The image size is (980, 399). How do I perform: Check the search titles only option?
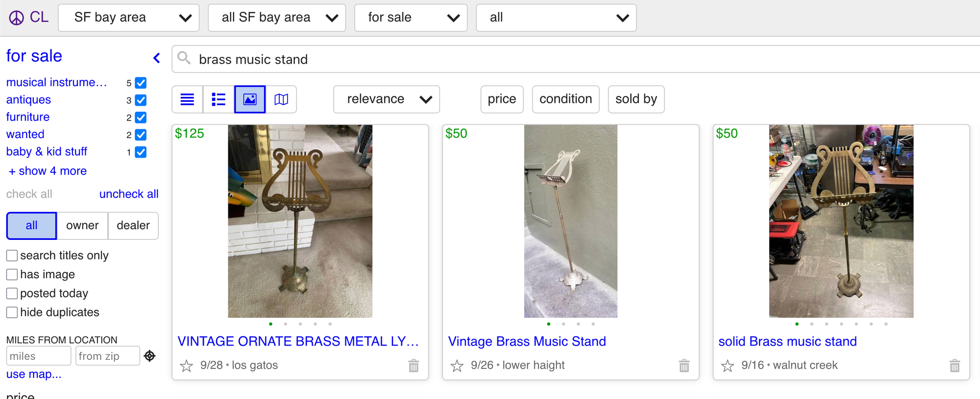pos(12,255)
